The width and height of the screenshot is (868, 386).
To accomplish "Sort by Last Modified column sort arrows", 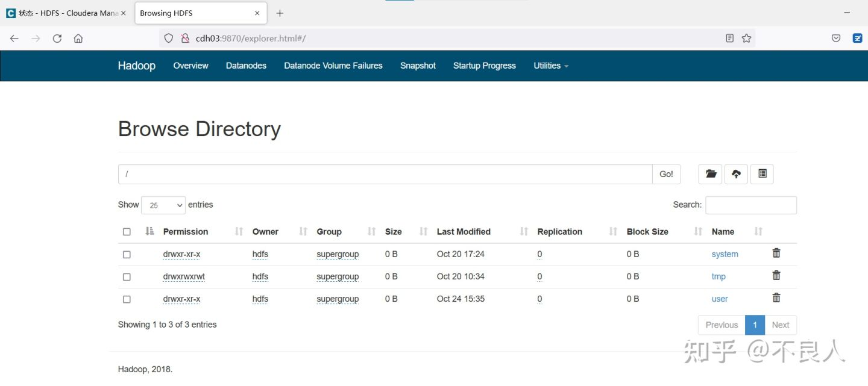I will [524, 231].
